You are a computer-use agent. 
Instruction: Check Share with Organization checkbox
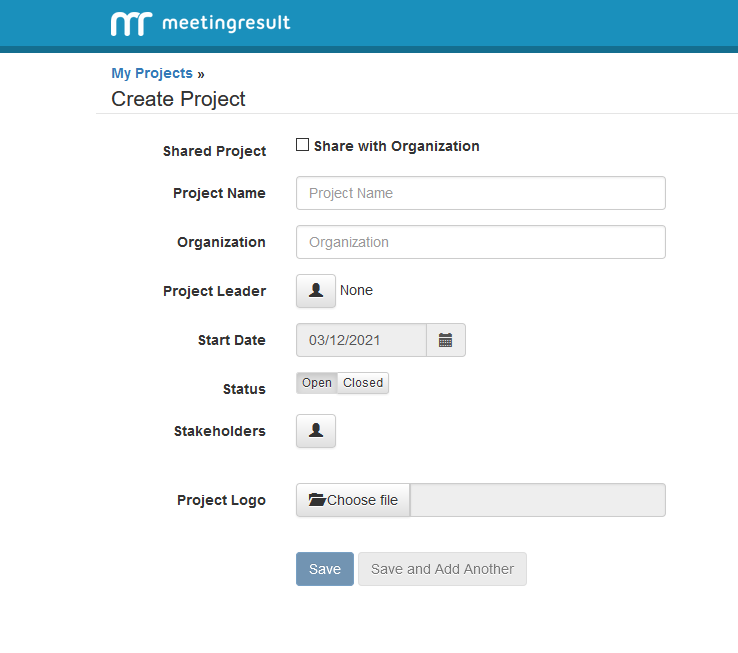click(303, 145)
